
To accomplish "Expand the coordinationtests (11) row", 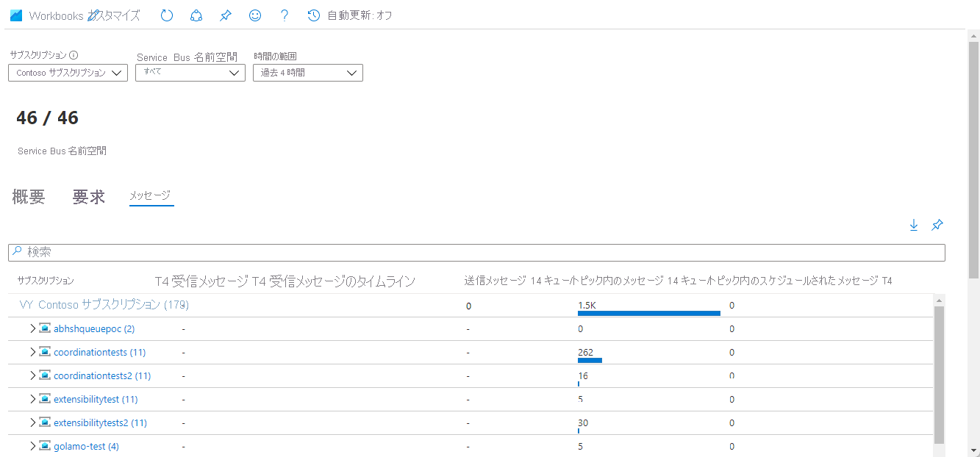I will (32, 352).
